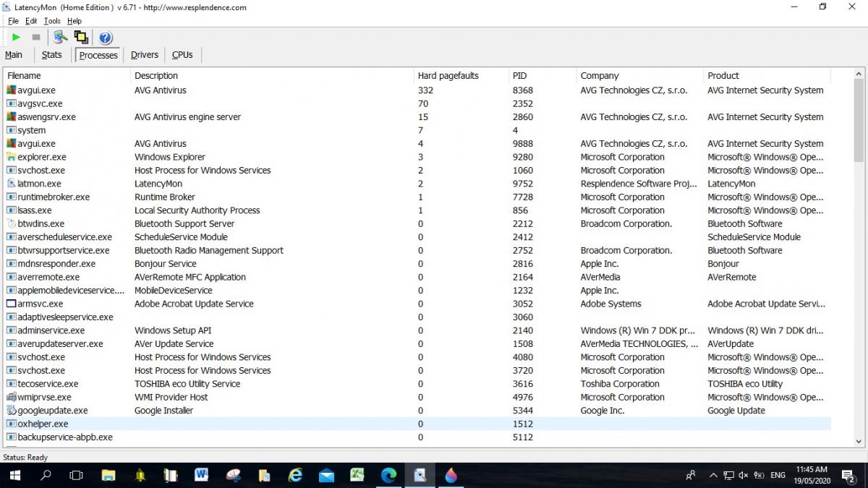
Task: Open the Edit menu
Action: click(x=31, y=21)
